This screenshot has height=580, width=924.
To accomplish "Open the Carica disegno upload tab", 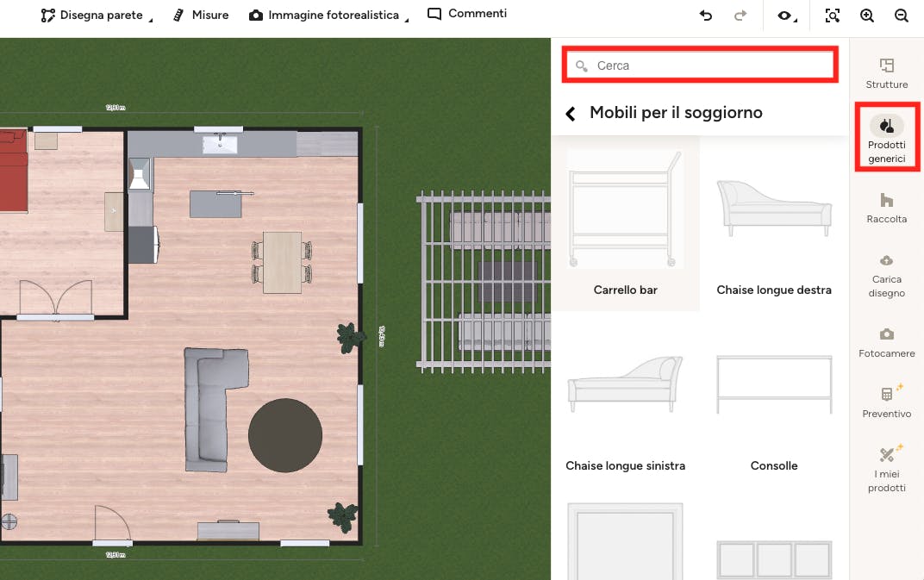I will coord(886,276).
